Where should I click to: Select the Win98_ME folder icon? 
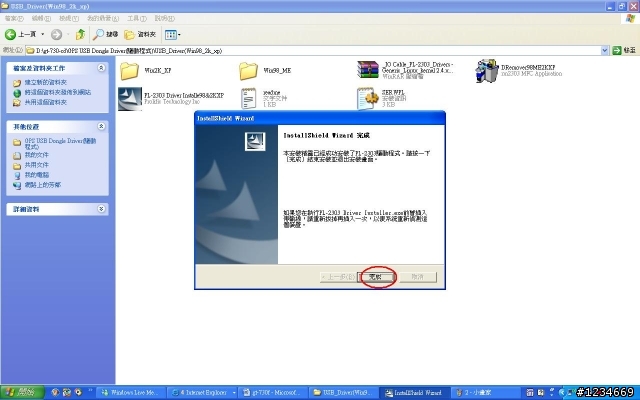coord(248,71)
